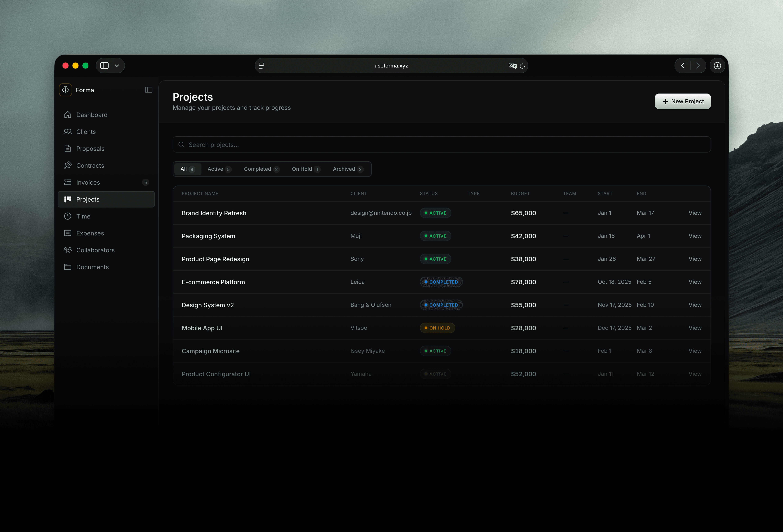View the Product Configurator UI project

click(x=695, y=374)
